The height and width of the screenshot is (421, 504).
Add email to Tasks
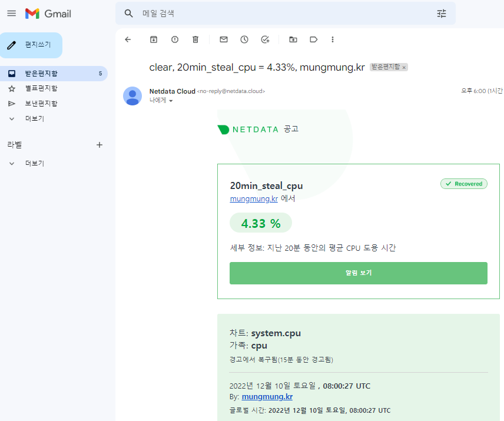[x=265, y=39]
